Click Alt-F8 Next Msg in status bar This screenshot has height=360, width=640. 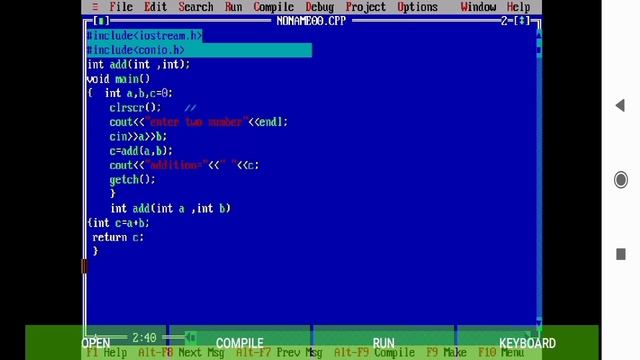pyautogui.click(x=181, y=353)
